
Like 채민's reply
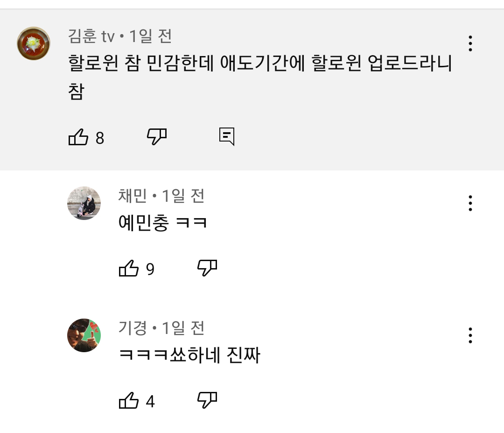[129, 268]
